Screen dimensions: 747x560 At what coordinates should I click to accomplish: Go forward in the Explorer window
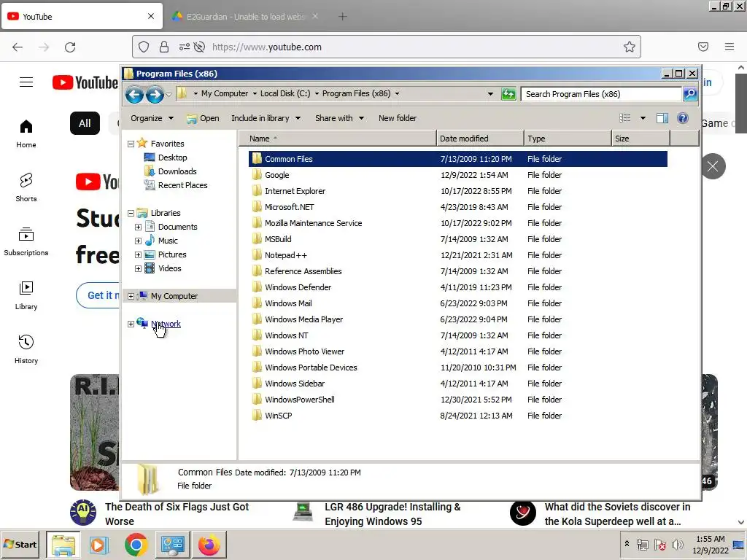(x=155, y=95)
